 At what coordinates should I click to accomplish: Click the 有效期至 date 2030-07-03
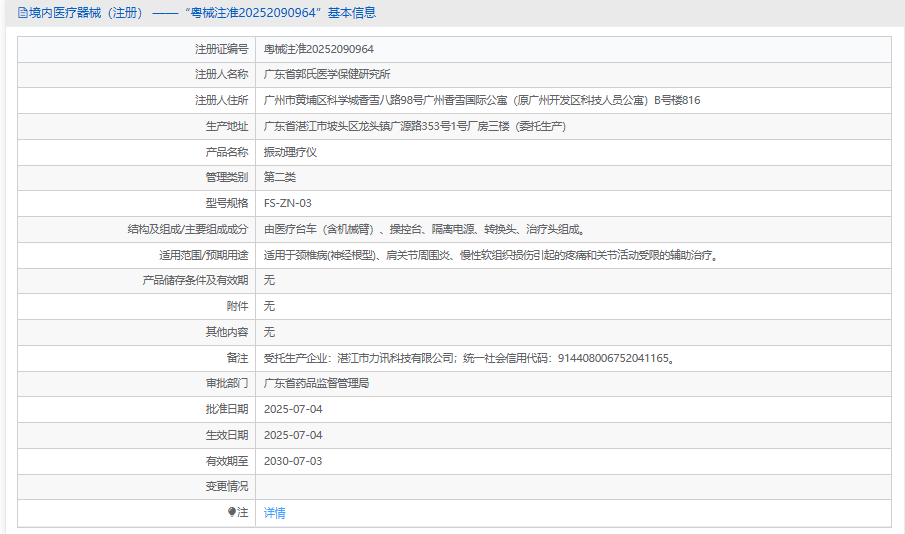tap(293, 462)
